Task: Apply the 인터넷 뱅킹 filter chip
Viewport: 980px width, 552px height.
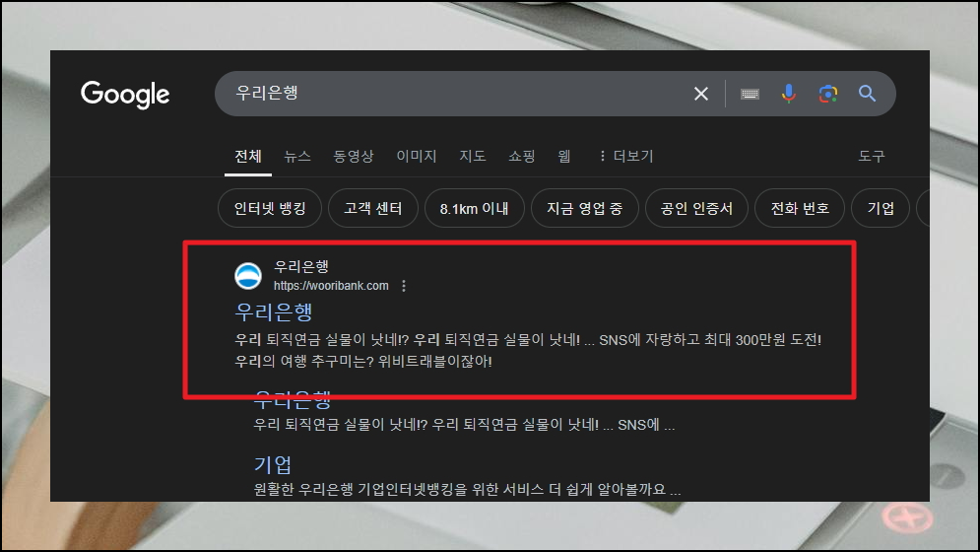Action: [x=269, y=208]
